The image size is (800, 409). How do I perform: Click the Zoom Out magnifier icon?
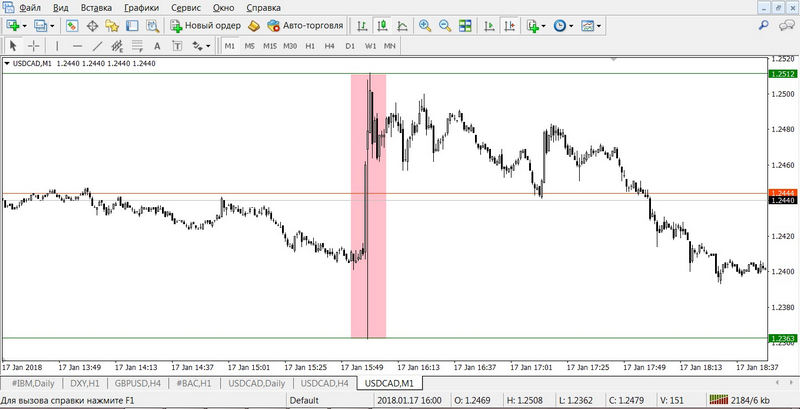coord(445,25)
